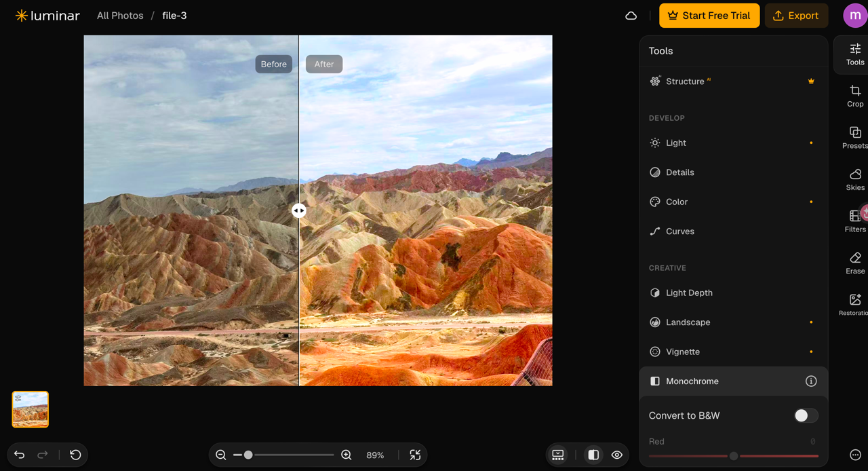Zoom out with the minus magnifier
The image size is (868, 471).
pyautogui.click(x=220, y=455)
